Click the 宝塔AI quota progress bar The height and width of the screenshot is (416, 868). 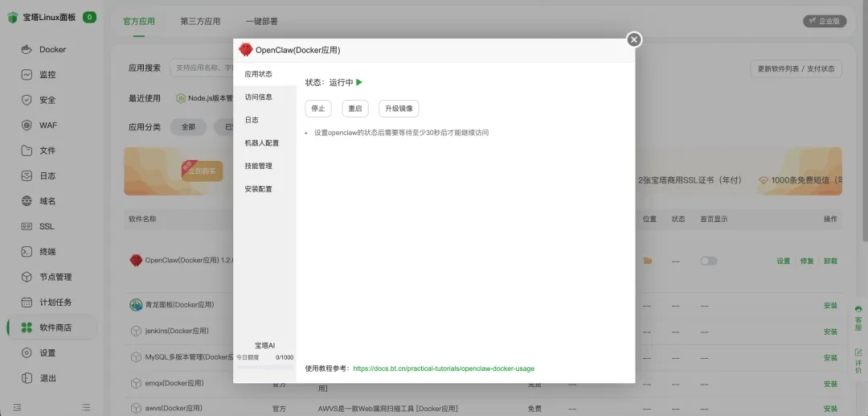pos(264,366)
